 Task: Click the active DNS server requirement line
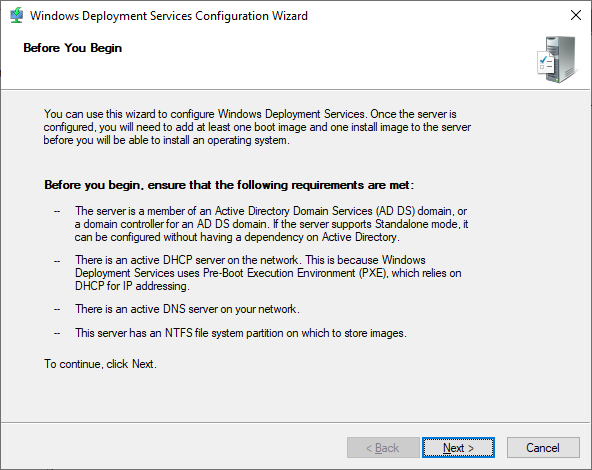[x=187, y=309]
